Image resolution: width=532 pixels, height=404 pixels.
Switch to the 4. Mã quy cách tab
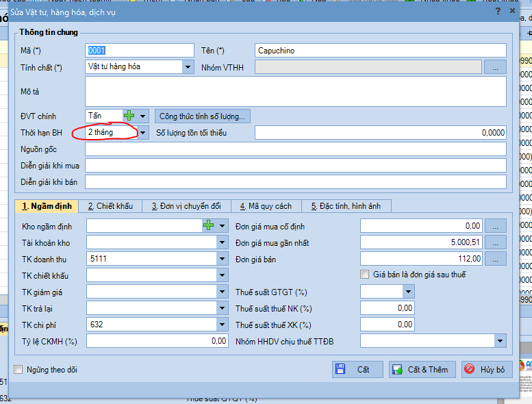pos(266,206)
